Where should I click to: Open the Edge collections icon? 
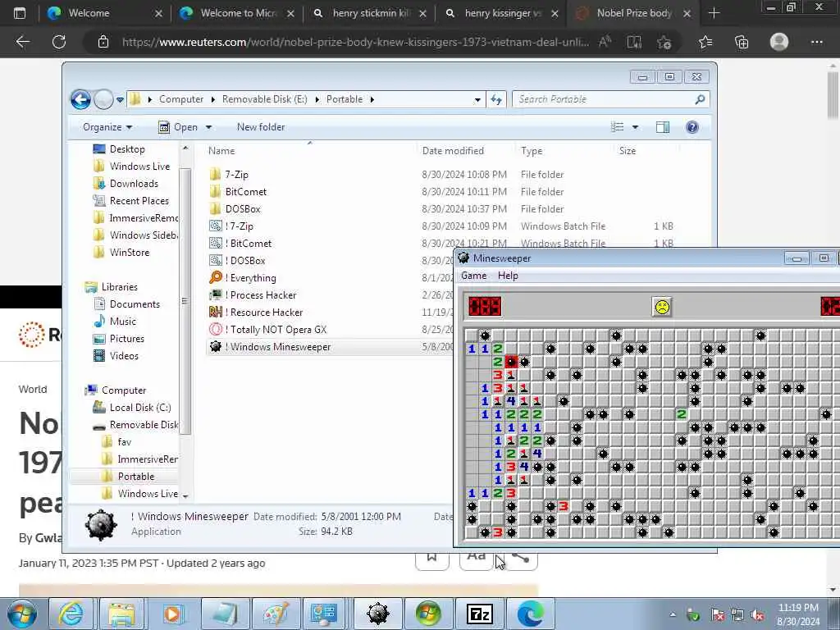click(x=742, y=42)
